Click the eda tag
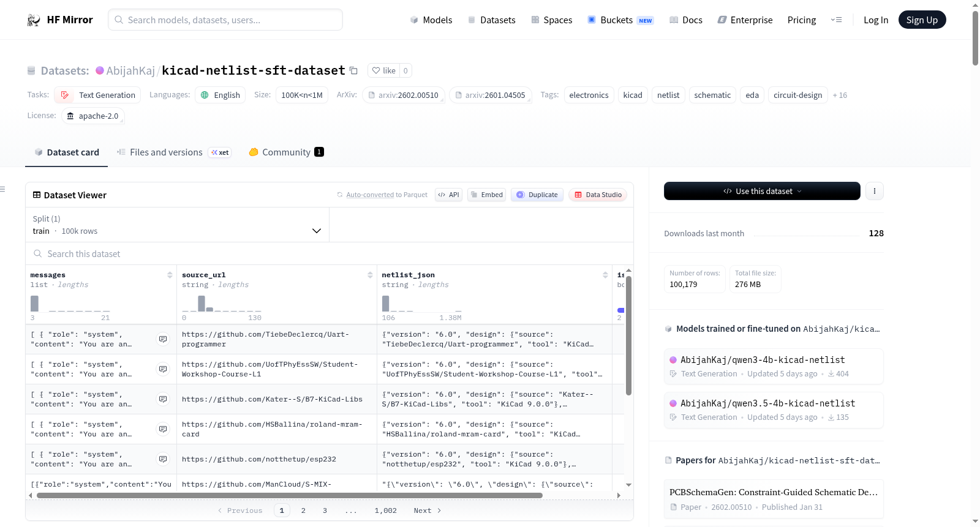 click(x=752, y=95)
